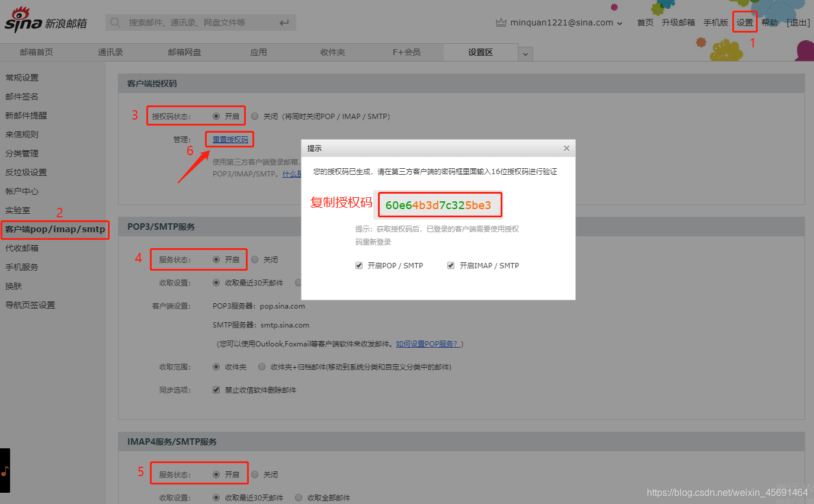Screen dimensions: 814x504
Task: Open the 邮箱网盘 tab
Action: pyautogui.click(x=184, y=52)
